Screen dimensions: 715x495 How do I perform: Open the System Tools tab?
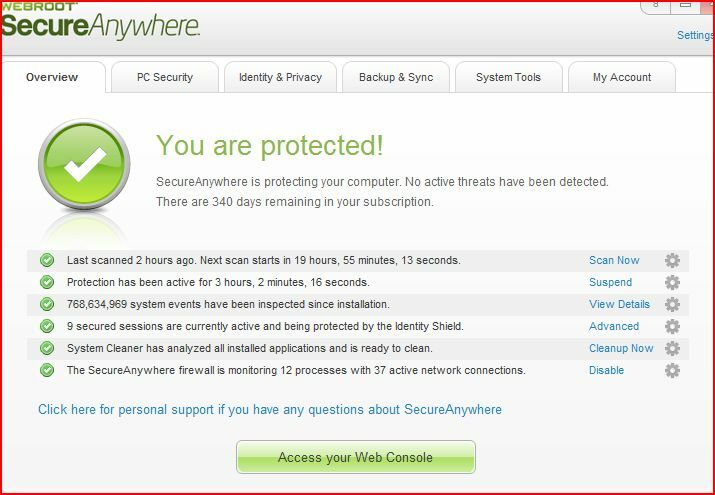pos(508,77)
